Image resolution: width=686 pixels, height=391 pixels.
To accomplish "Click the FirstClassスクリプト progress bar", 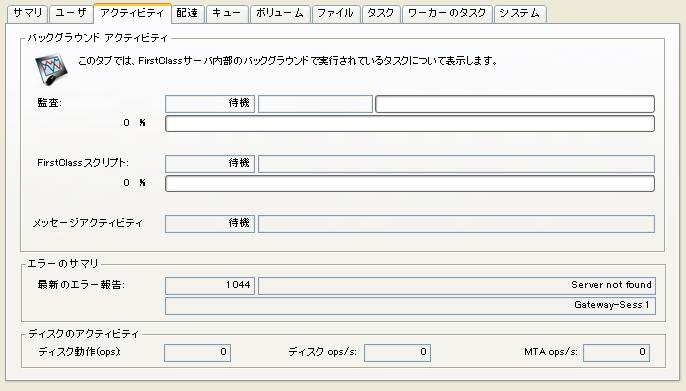I will [410, 184].
